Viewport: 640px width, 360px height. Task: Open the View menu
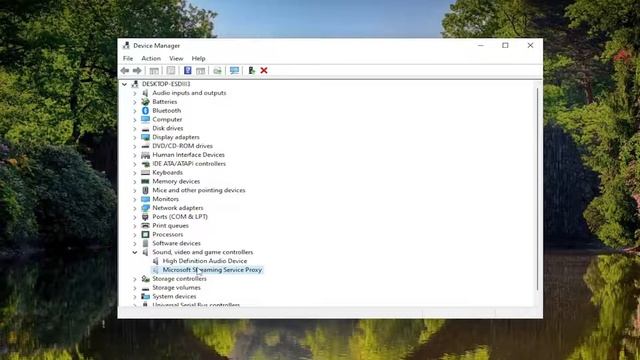176,58
